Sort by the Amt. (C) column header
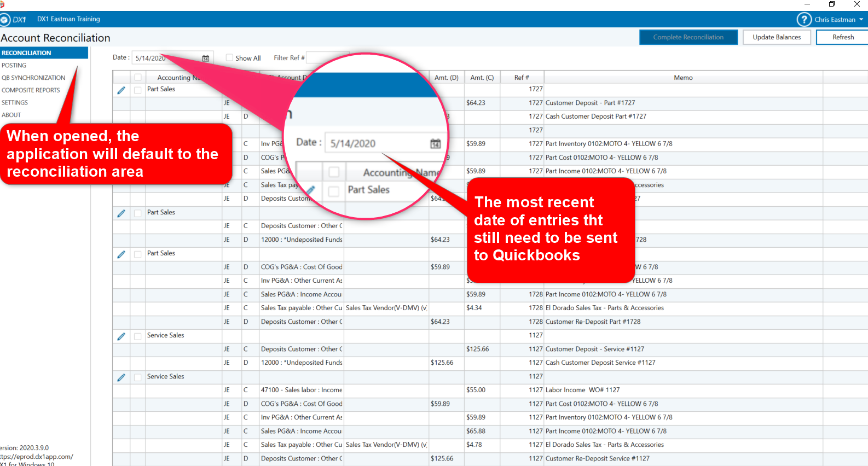This screenshot has width=868, height=466. click(482, 78)
